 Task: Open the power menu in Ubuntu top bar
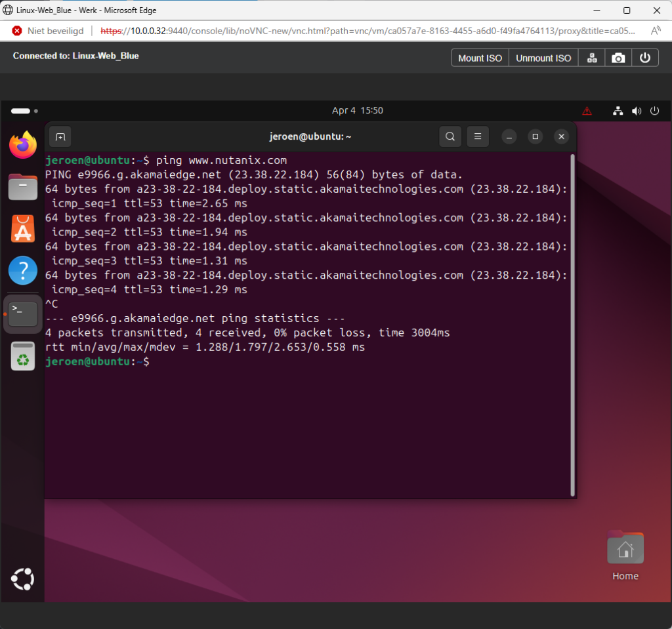point(654,111)
